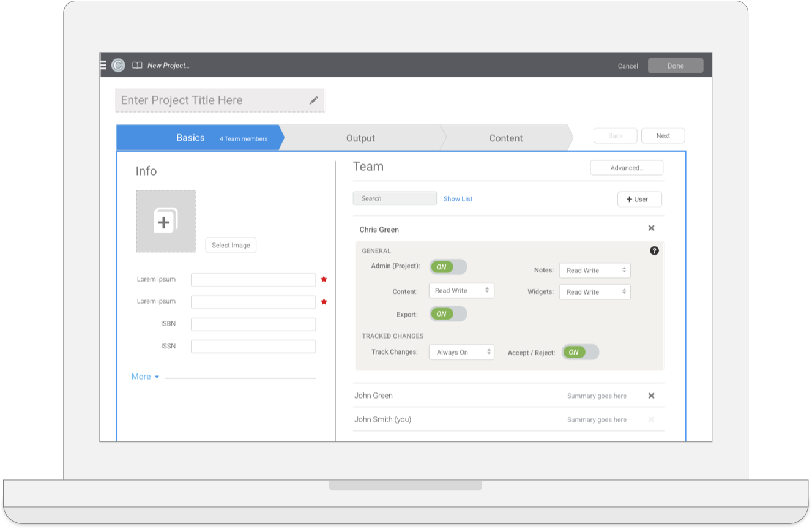The width and height of the screenshot is (812, 529).
Task: Switch to the Output tab
Action: click(x=360, y=138)
